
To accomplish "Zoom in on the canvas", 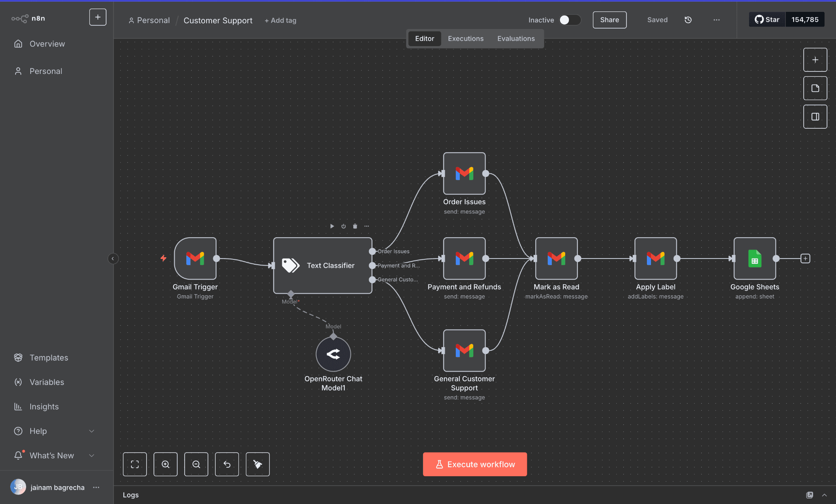I will [165, 464].
